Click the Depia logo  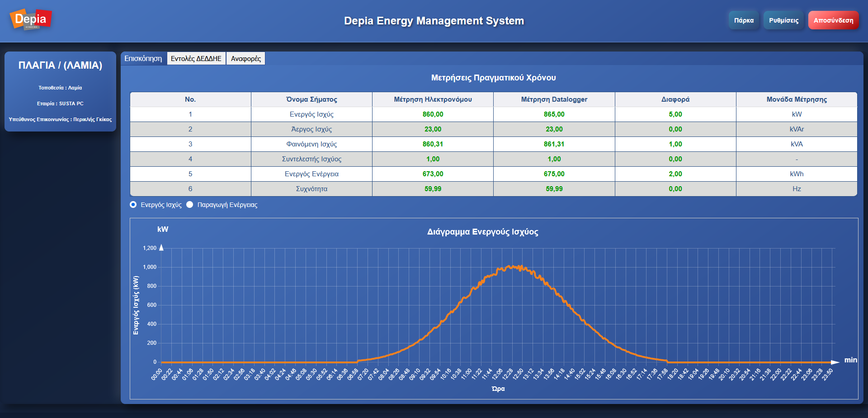tap(31, 20)
